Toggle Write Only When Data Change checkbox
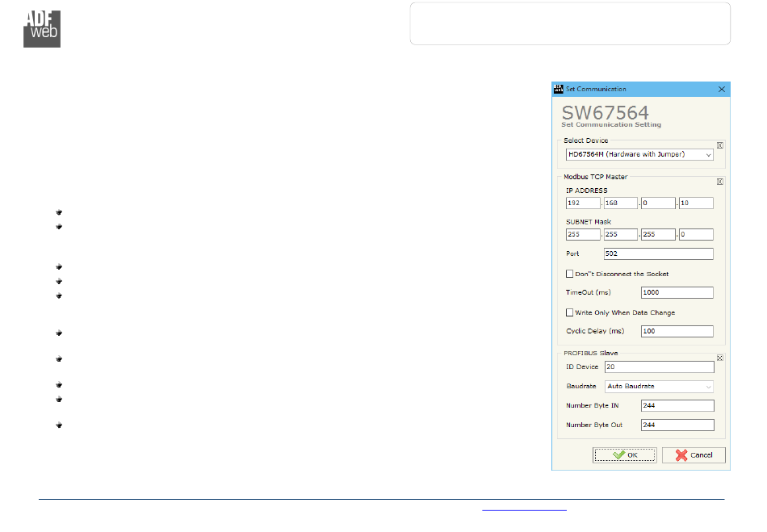 (569, 312)
